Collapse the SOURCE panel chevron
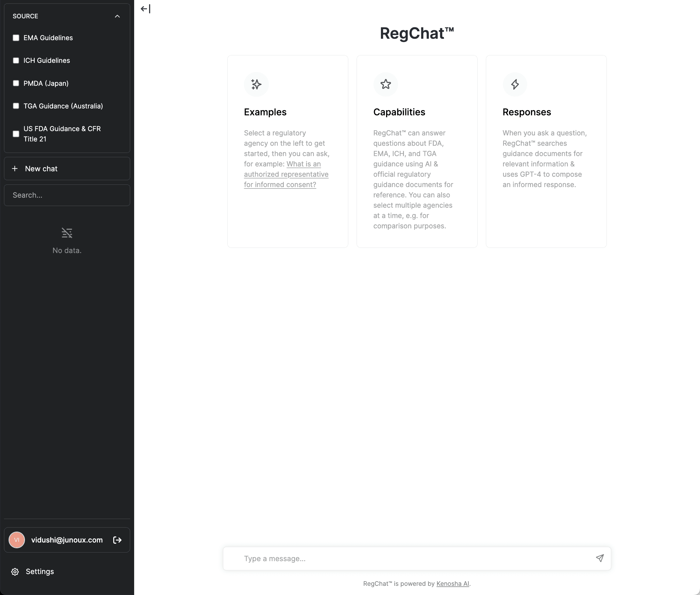Image resolution: width=700 pixels, height=595 pixels. click(x=117, y=16)
